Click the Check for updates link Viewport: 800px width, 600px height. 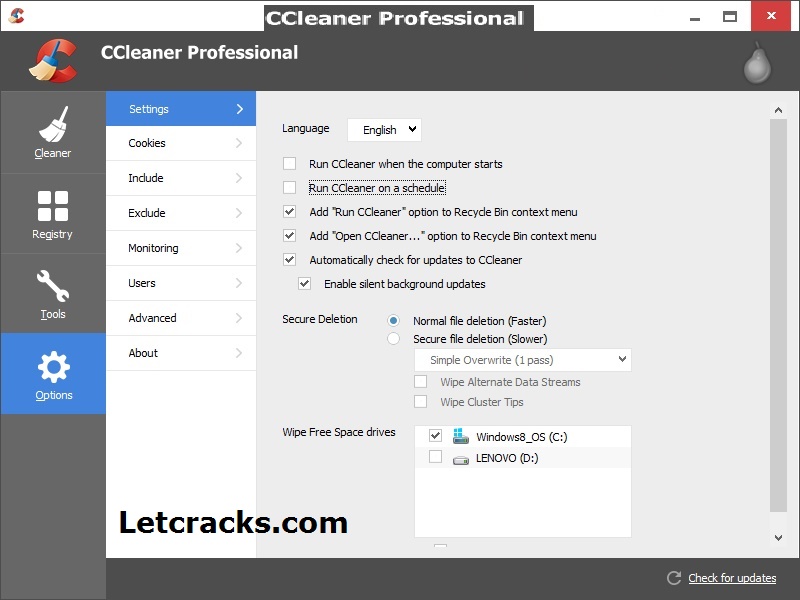[732, 578]
